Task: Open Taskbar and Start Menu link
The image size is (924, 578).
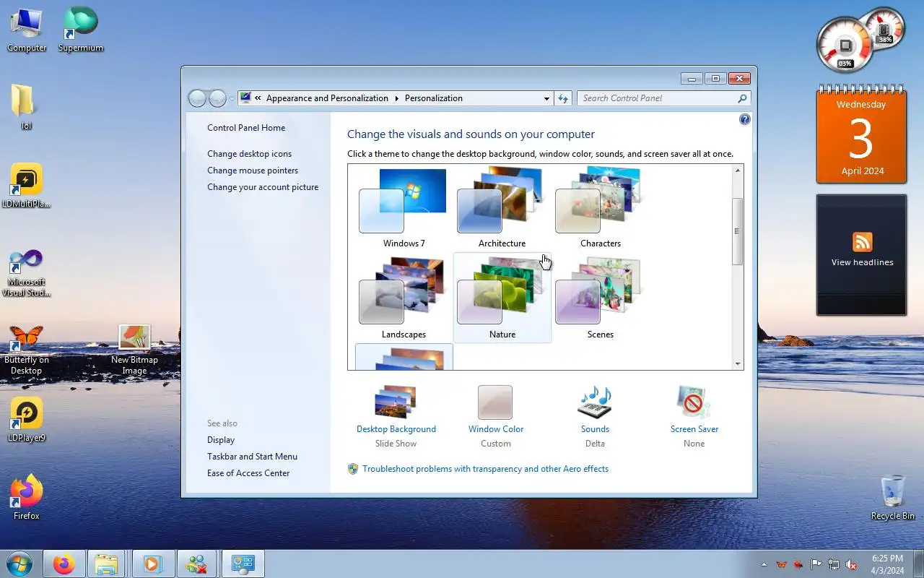Action: [x=252, y=457]
